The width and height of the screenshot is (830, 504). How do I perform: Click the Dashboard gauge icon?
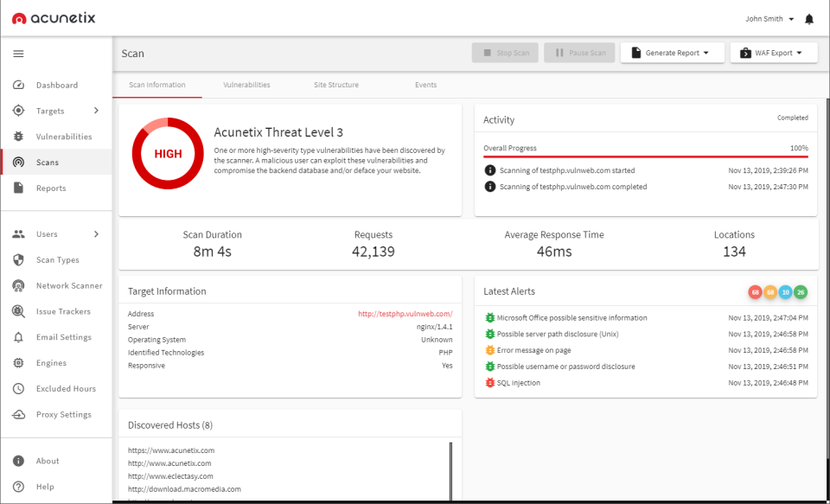[18, 86]
